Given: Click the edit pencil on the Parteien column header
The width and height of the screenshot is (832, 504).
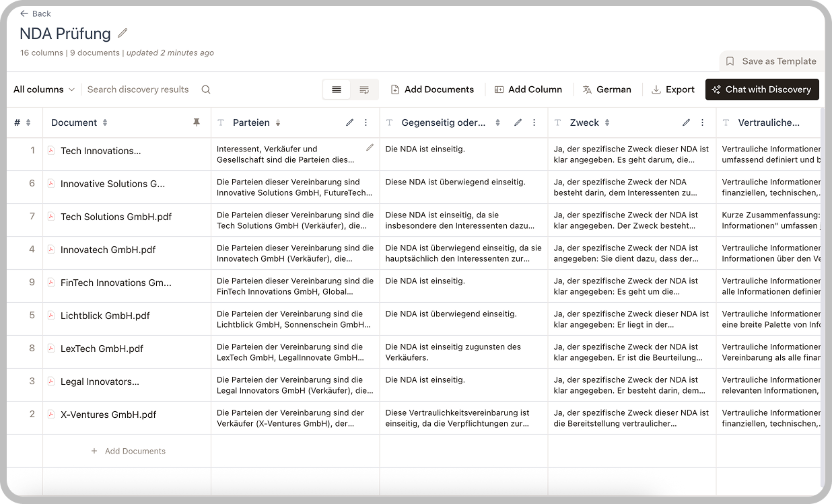Looking at the screenshot, I should (x=349, y=122).
